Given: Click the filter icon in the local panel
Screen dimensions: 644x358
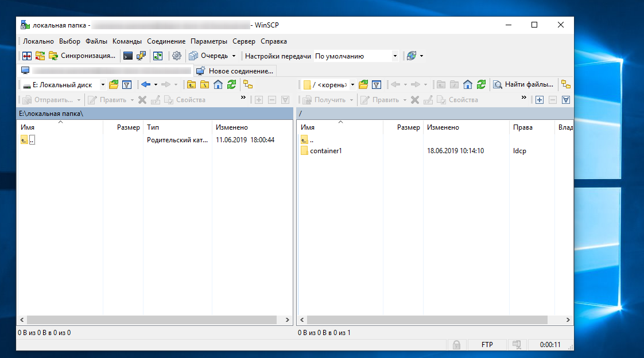Looking at the screenshot, I should (127, 85).
